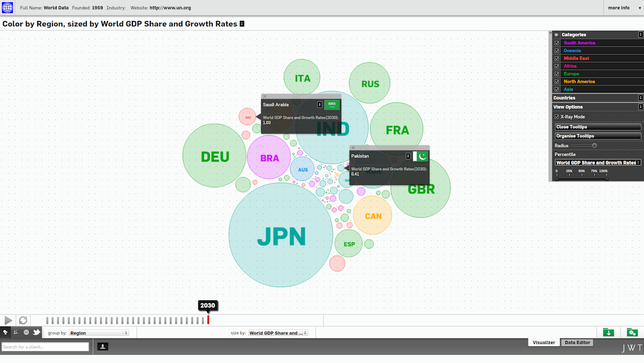Open the green settings gear icon
The image size is (644, 363).
click(632, 333)
